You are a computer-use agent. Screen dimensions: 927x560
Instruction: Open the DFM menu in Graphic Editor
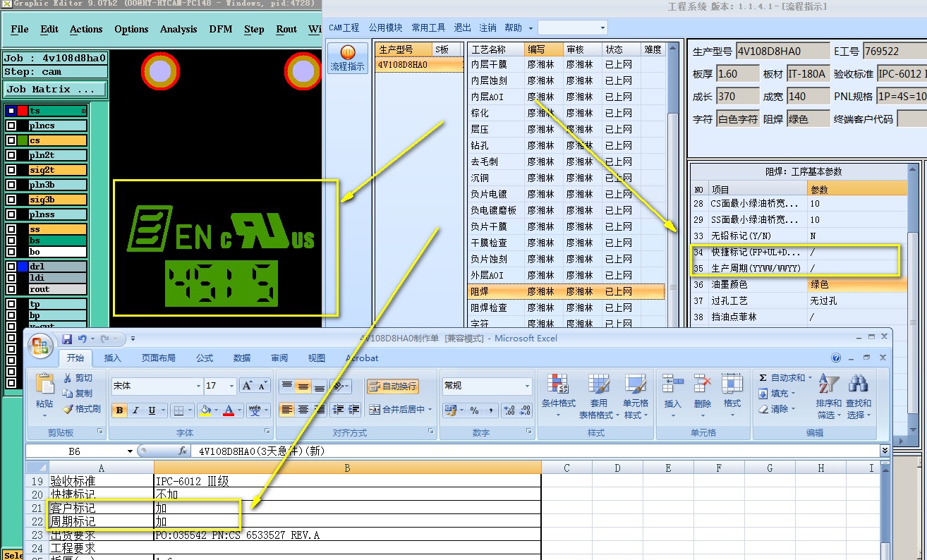[x=221, y=29]
